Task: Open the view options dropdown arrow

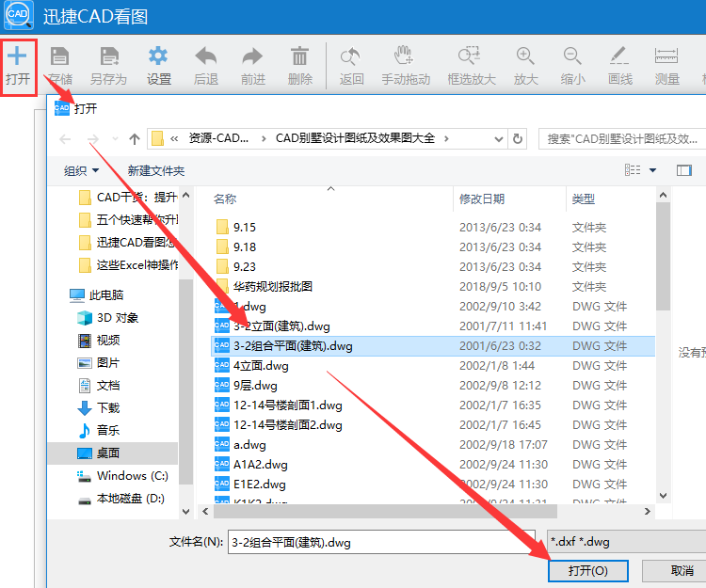Action: [x=652, y=170]
